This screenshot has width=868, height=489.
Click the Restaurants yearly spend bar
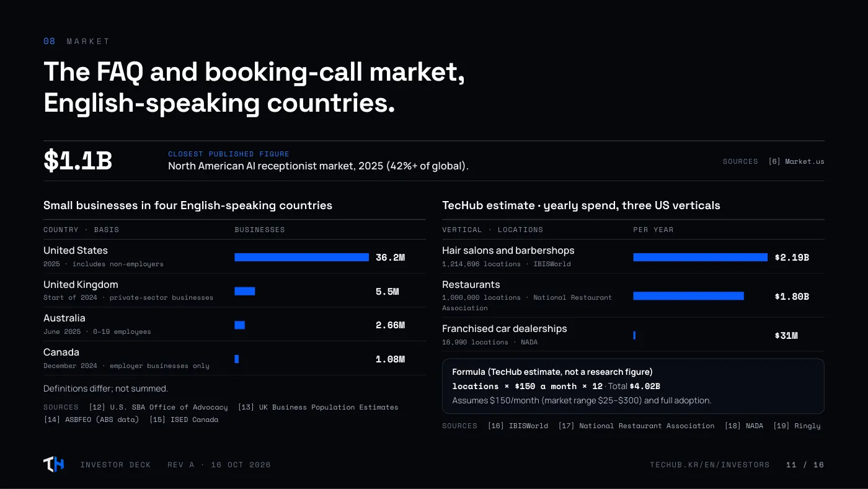point(688,296)
